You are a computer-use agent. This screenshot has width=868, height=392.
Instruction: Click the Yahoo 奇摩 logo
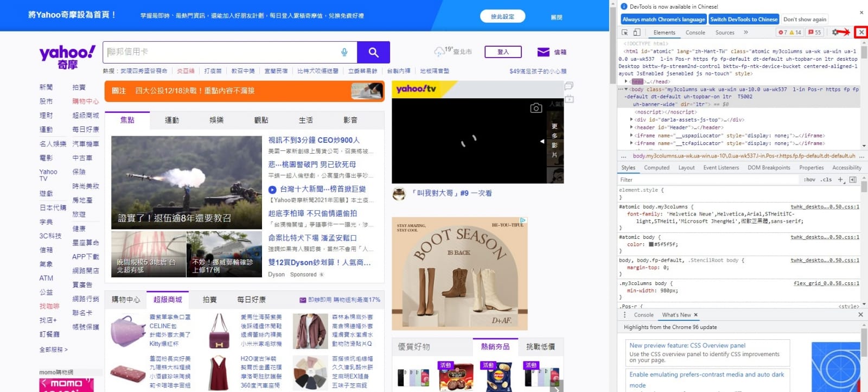[67, 57]
